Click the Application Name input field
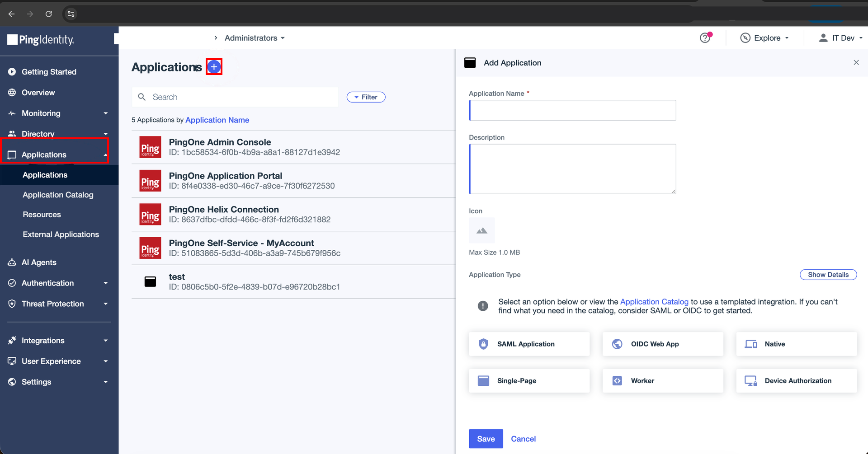This screenshot has height=454, width=868. tap(573, 110)
